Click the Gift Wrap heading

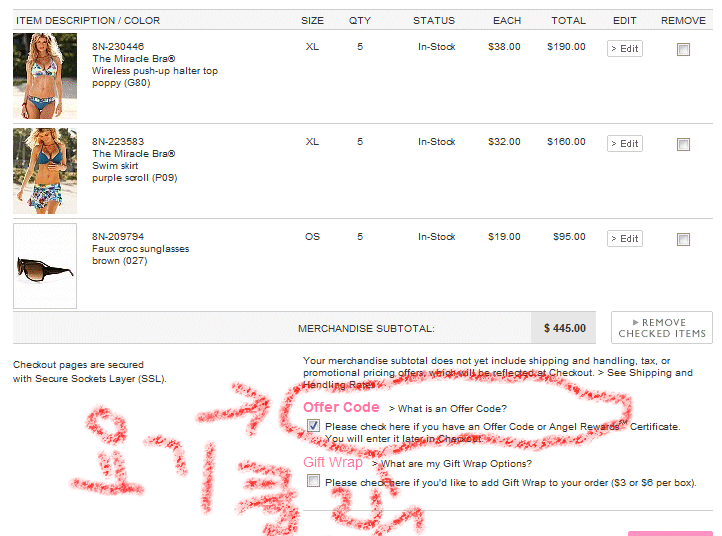(333, 463)
